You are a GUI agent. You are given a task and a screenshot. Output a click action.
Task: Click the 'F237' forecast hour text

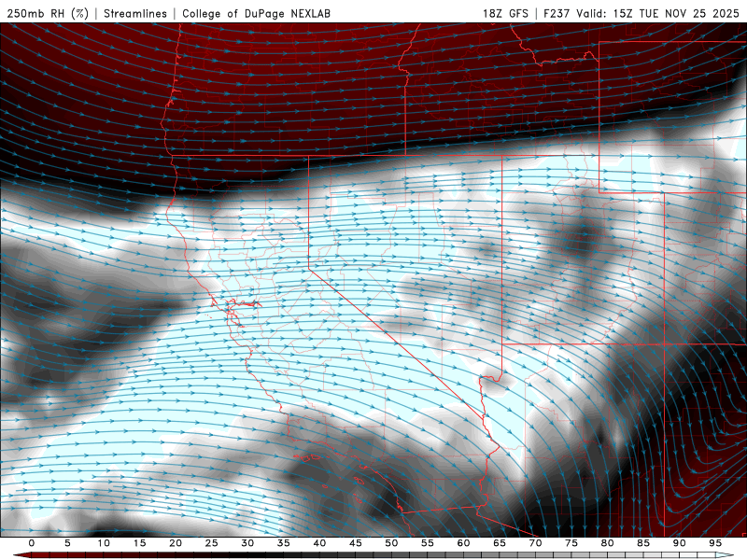pos(557,13)
